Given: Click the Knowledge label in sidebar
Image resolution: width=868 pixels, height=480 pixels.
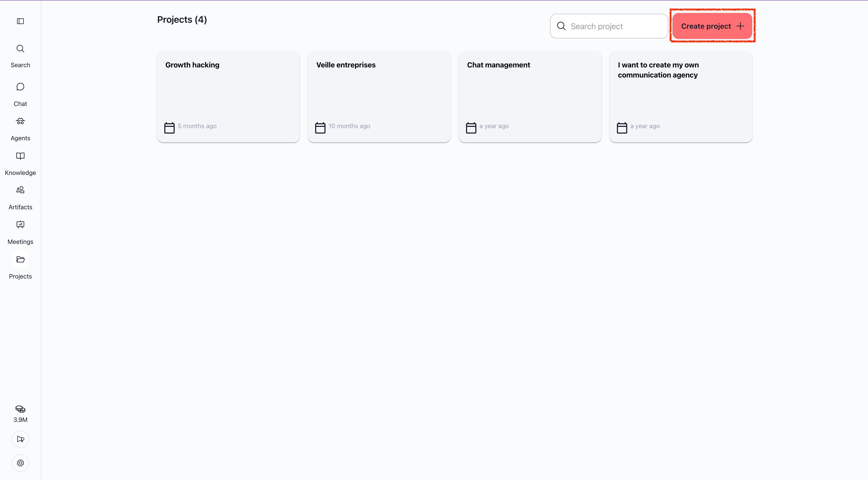Looking at the screenshot, I should pyautogui.click(x=20, y=173).
